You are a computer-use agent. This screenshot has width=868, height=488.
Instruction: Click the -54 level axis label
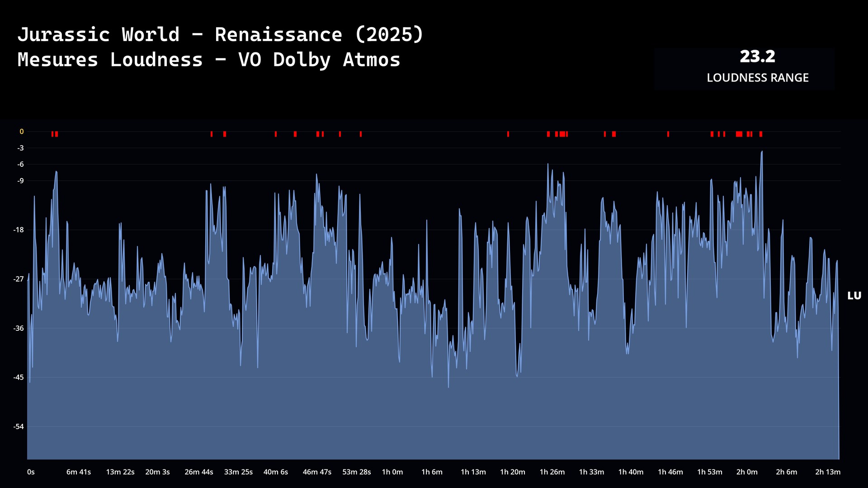(x=19, y=427)
